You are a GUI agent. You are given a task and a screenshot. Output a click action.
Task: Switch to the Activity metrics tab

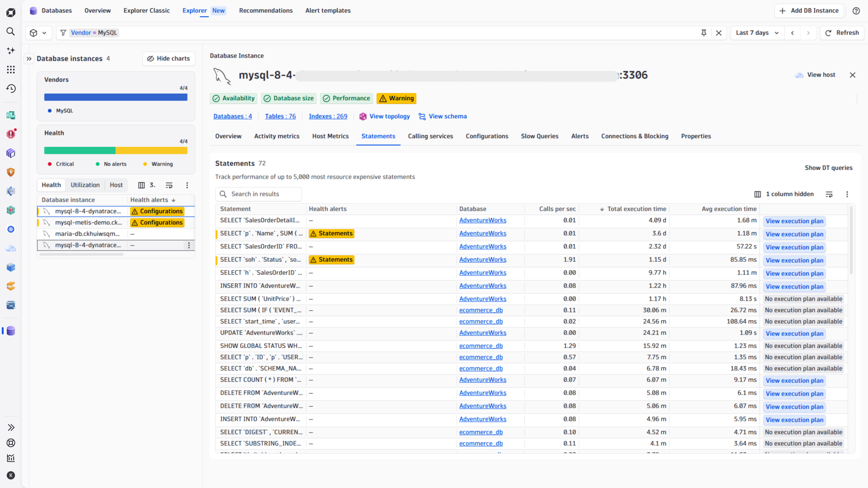pos(277,136)
